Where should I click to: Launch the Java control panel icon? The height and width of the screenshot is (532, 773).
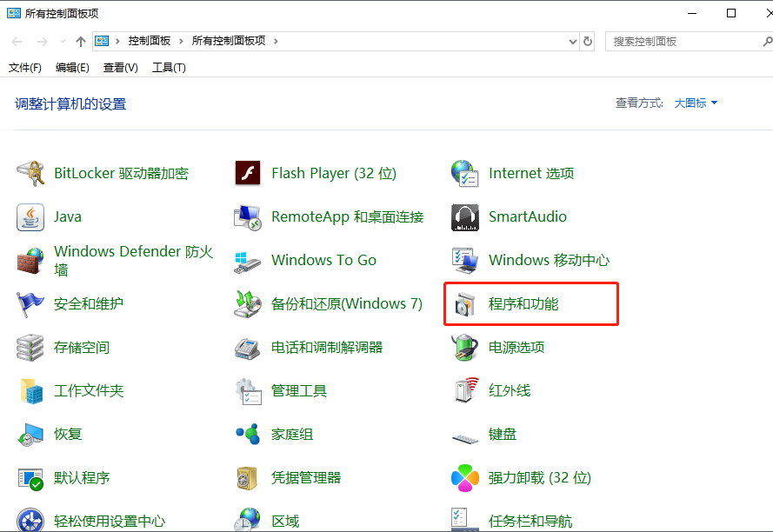point(30,217)
